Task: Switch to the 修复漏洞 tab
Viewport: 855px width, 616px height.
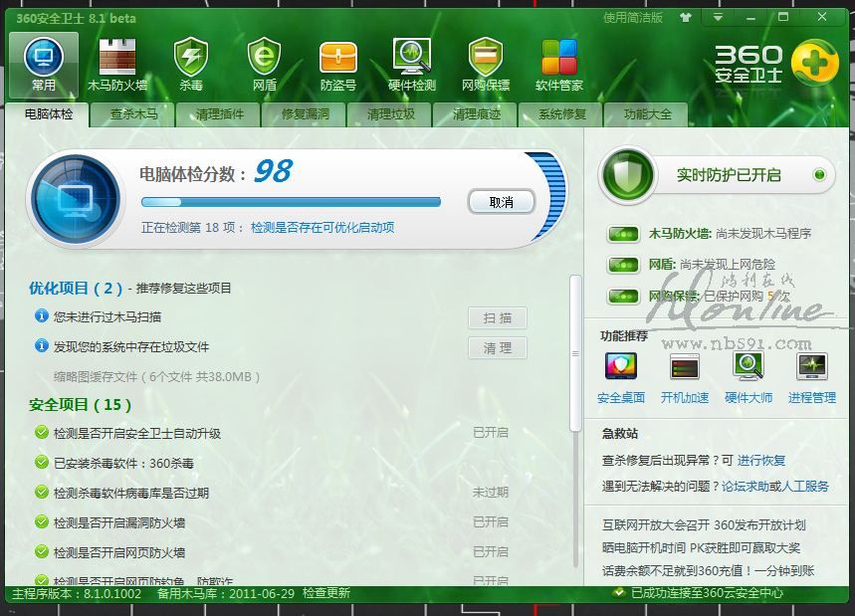Action: point(306,114)
